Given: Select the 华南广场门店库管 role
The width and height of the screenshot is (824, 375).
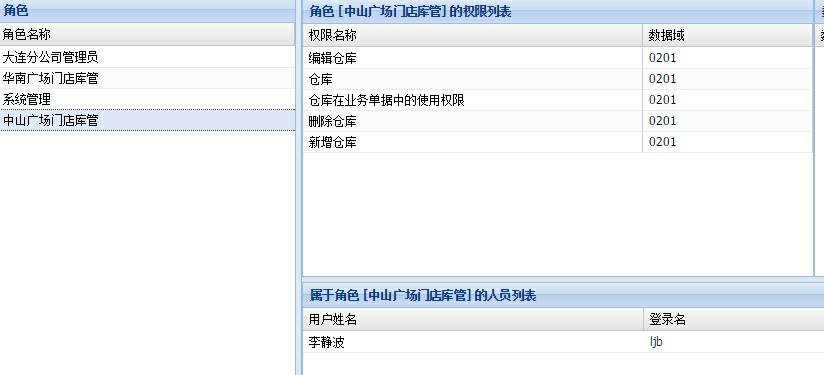Looking at the screenshot, I should point(147,78).
